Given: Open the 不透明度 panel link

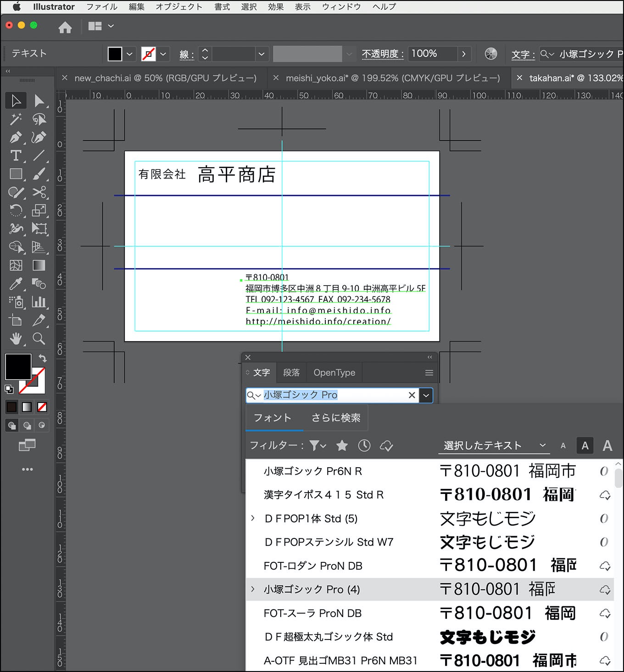Looking at the screenshot, I should pyautogui.click(x=383, y=54).
